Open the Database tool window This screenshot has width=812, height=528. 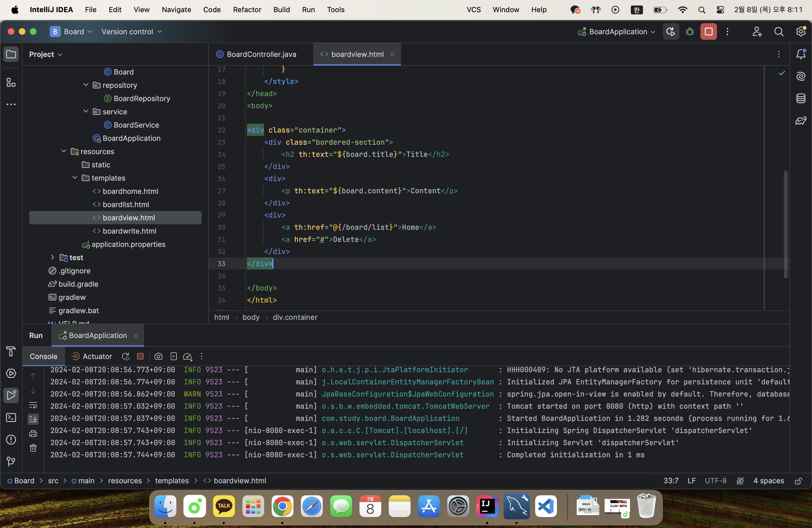click(x=800, y=99)
